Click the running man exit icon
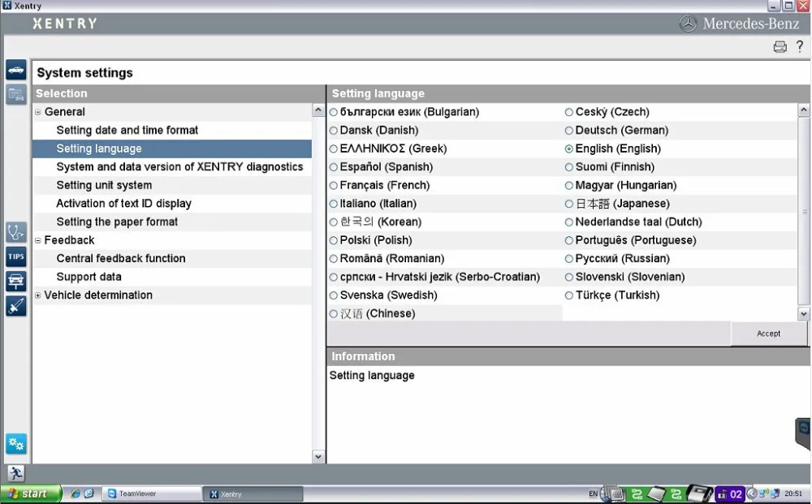This screenshot has height=504, width=812. (15, 473)
